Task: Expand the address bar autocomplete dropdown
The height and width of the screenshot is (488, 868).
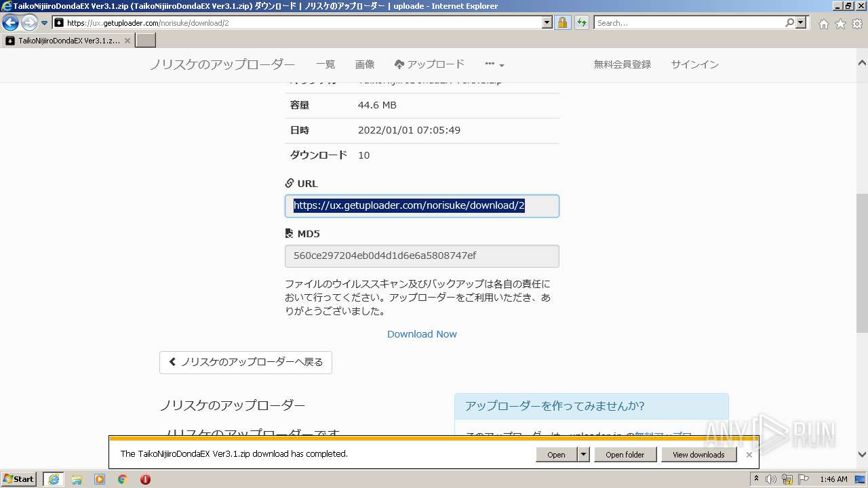Action: [547, 23]
